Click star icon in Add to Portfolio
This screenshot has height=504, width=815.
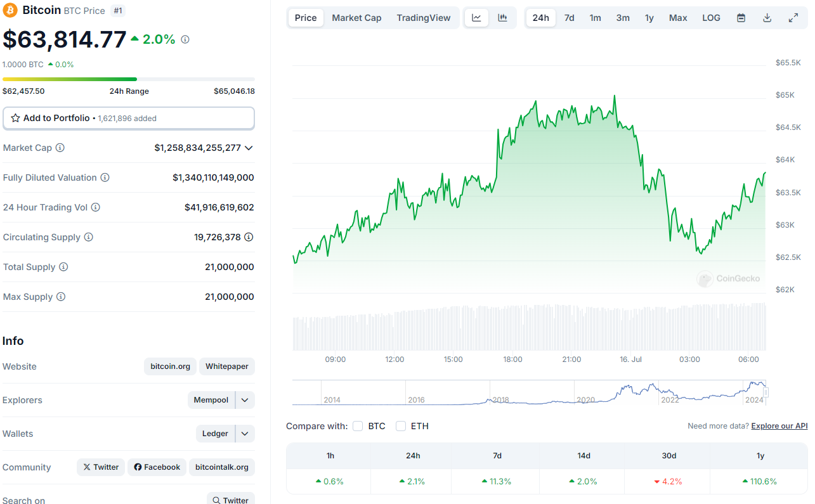click(x=15, y=118)
